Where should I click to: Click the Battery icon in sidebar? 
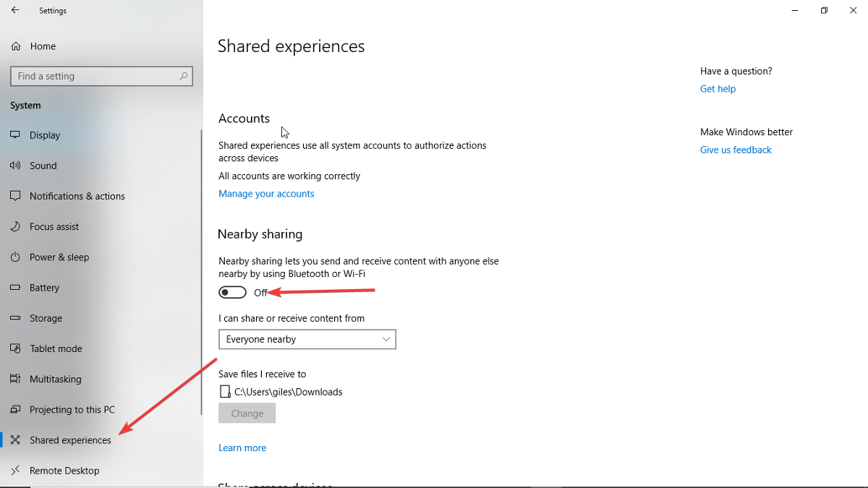15,288
